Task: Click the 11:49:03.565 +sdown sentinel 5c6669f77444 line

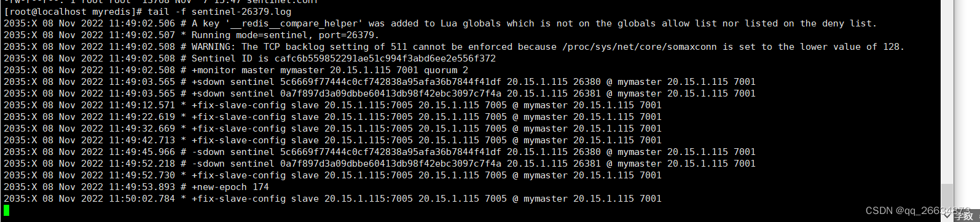Action: click(379, 82)
